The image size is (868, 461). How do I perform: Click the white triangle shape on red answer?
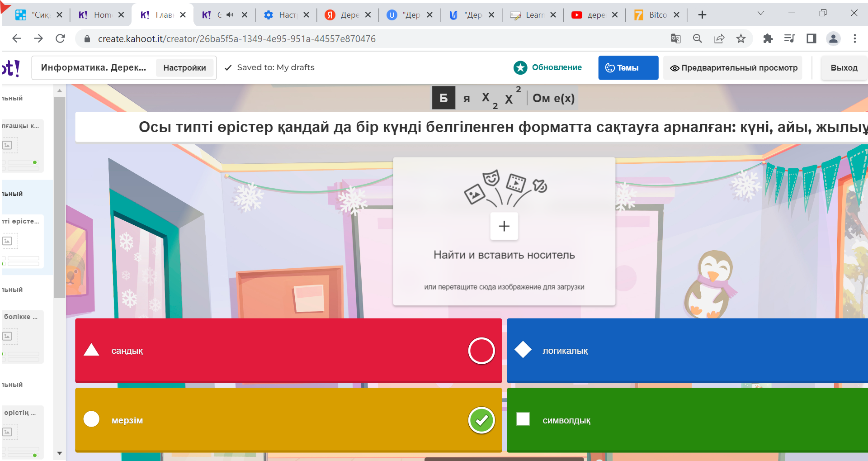[x=91, y=350]
